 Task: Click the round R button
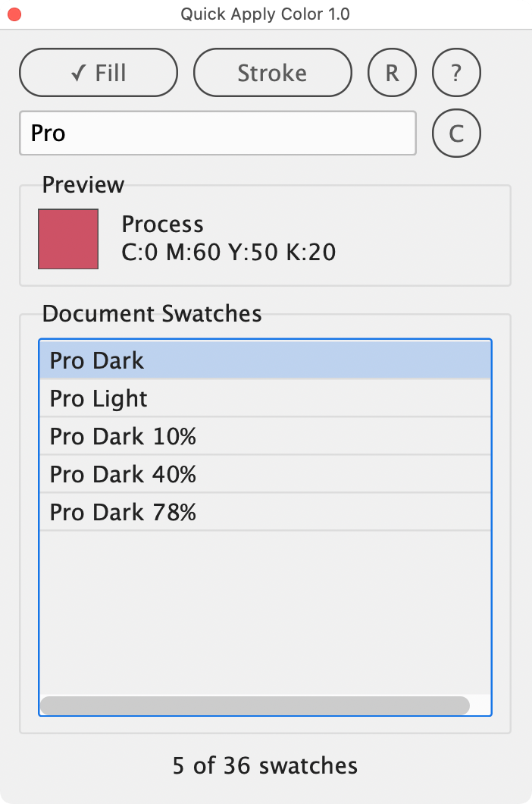click(x=392, y=73)
